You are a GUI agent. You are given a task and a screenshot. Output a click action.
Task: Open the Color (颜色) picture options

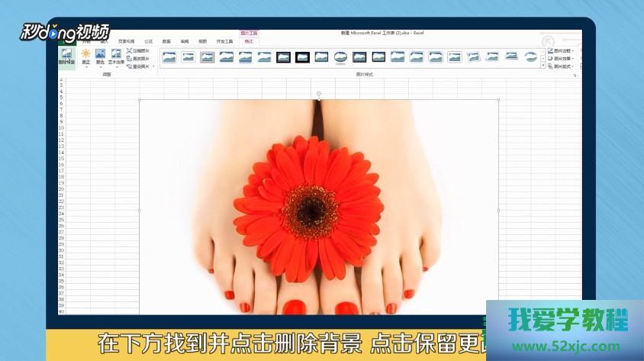click(100, 56)
